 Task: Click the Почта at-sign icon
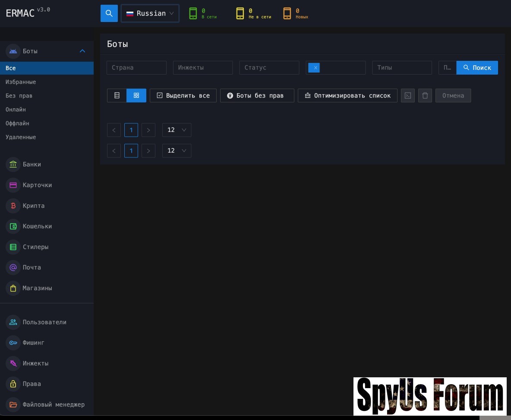tap(13, 267)
